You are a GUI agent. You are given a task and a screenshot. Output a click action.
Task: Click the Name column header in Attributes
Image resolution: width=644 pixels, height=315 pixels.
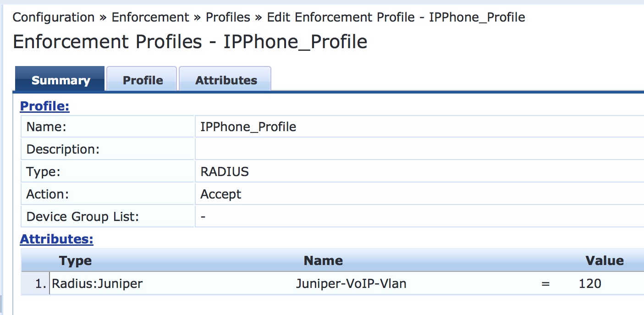pos(323,260)
